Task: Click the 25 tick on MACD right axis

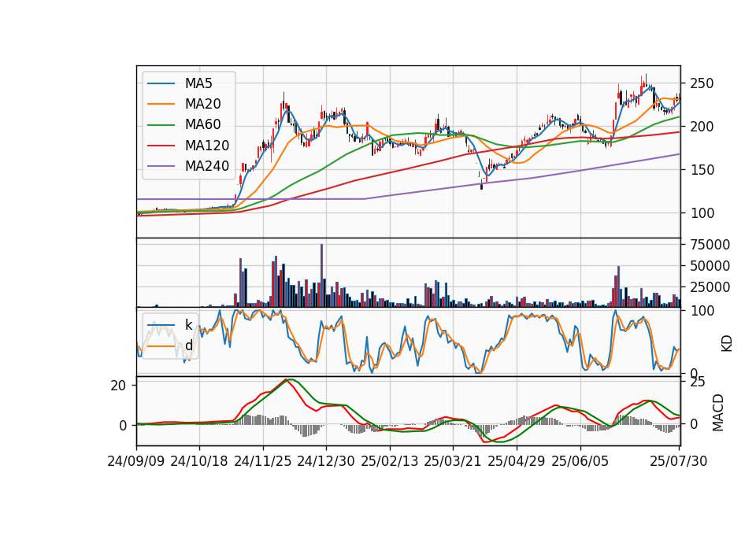Action: [698, 382]
